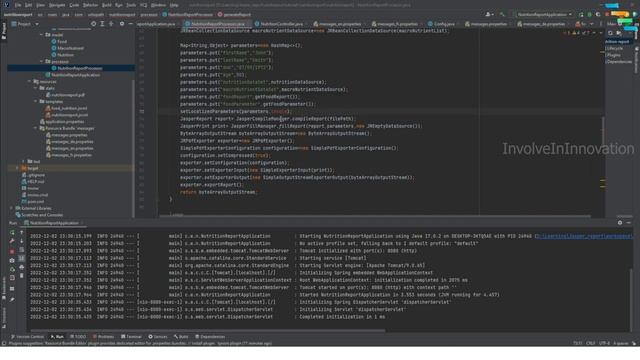Click the Rerun application icon in Run panel

coord(12,233)
